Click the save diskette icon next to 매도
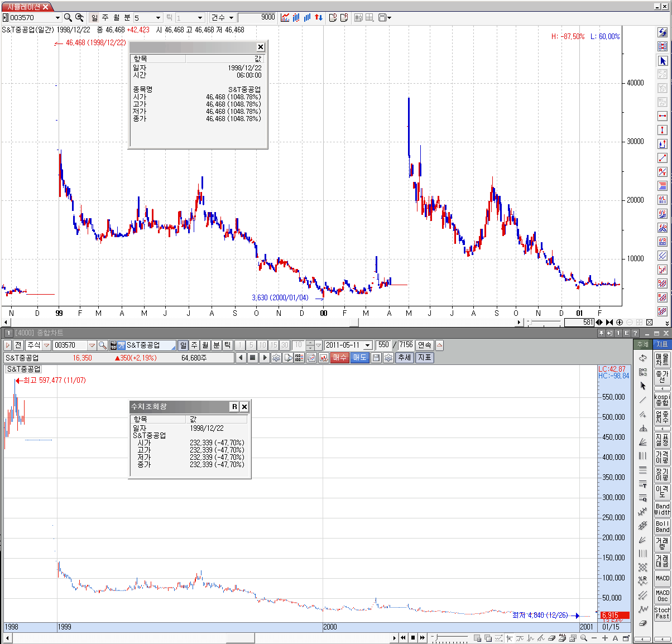 (x=376, y=358)
